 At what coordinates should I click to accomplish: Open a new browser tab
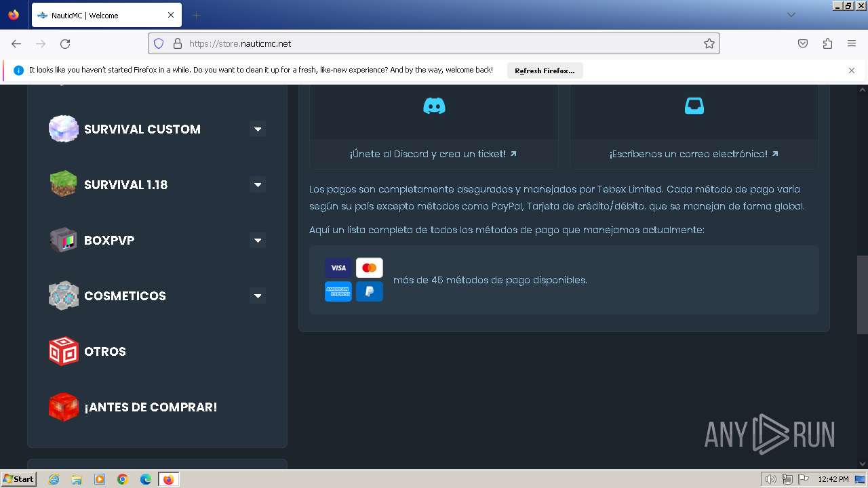tap(196, 15)
